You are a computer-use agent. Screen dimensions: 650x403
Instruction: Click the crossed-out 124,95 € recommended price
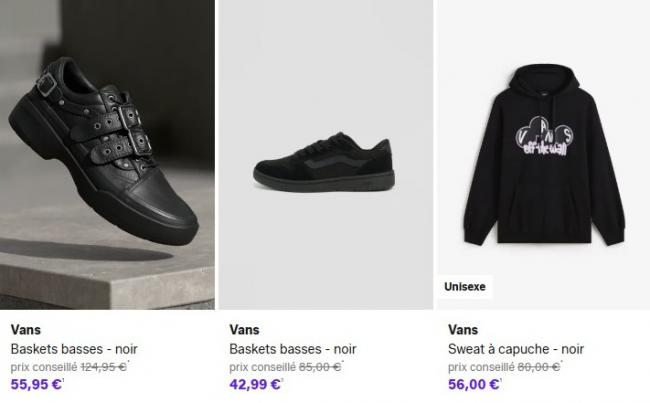tap(102, 367)
